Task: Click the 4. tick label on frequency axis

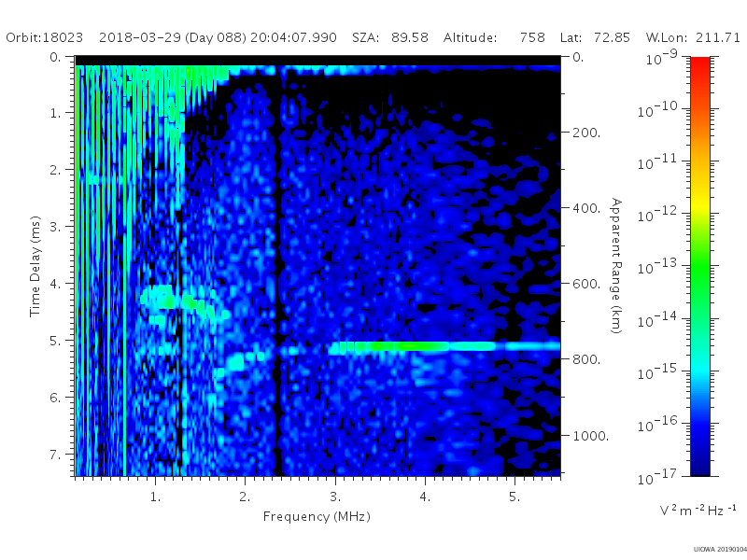Action: 425,497
